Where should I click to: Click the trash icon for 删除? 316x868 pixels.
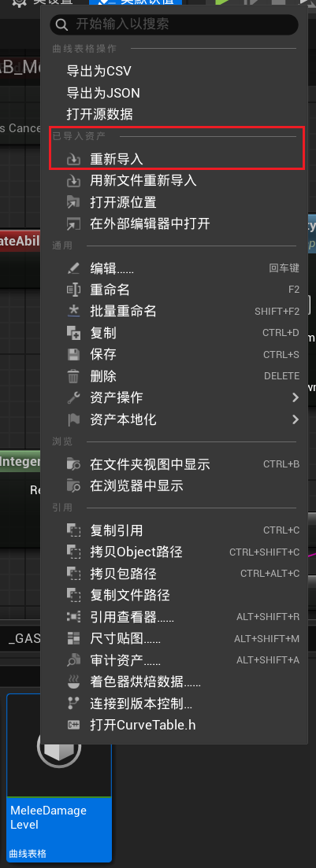pyautogui.click(x=73, y=376)
